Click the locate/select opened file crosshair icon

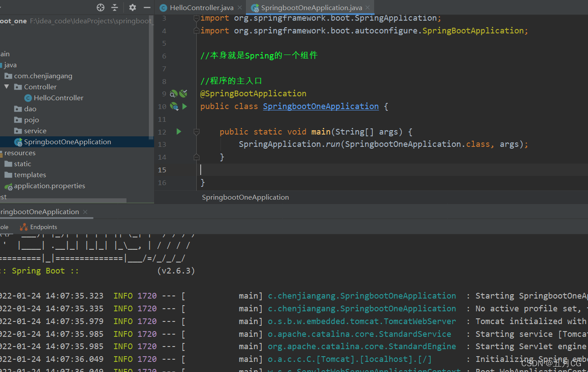(101, 7)
